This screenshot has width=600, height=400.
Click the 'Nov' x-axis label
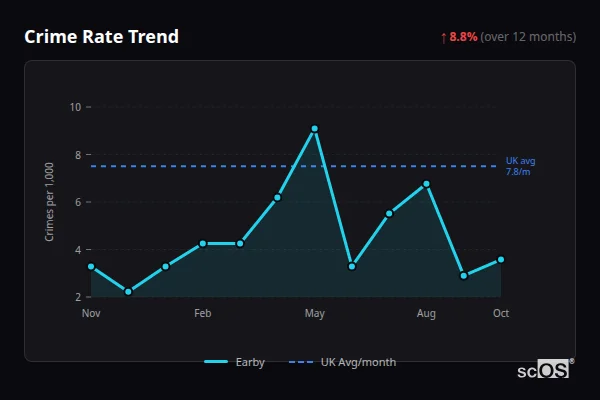coord(91,313)
